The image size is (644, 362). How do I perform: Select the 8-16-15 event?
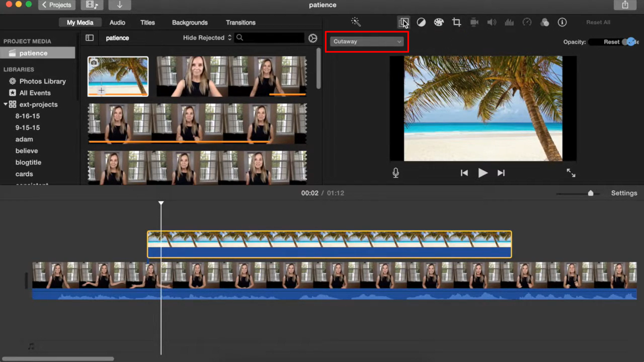[x=27, y=116]
